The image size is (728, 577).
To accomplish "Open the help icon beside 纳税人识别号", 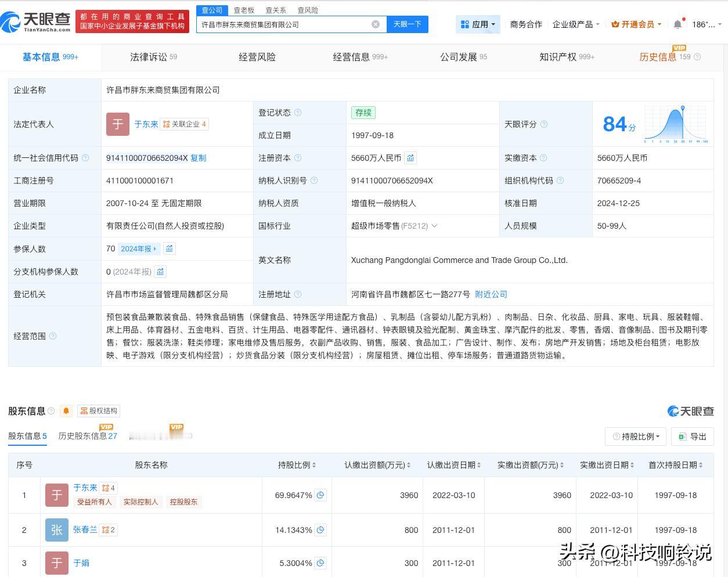I will pos(314,181).
